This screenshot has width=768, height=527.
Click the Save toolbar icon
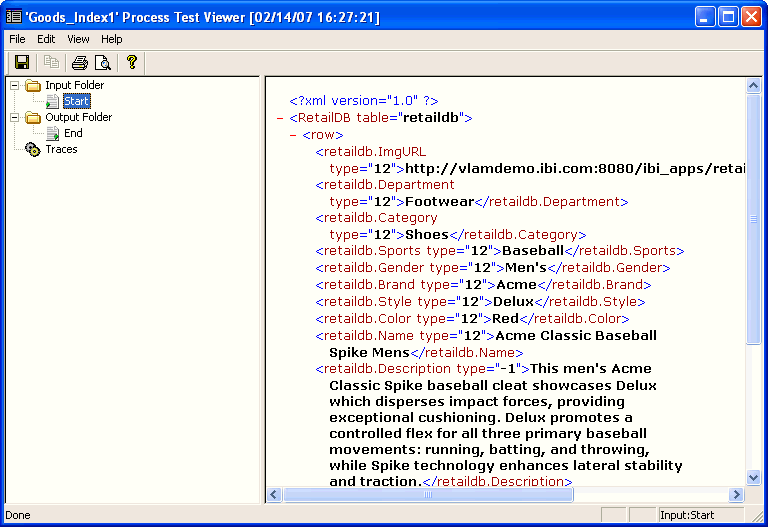tap(21, 63)
